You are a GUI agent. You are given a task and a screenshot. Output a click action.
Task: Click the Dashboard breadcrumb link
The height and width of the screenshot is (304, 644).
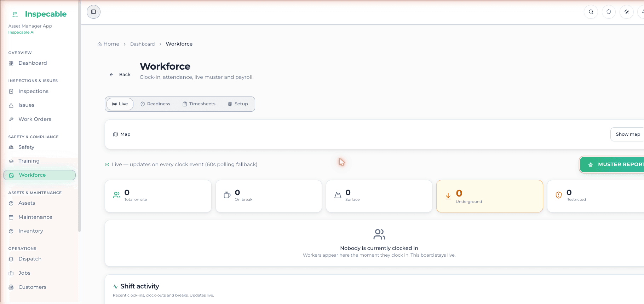click(x=142, y=44)
